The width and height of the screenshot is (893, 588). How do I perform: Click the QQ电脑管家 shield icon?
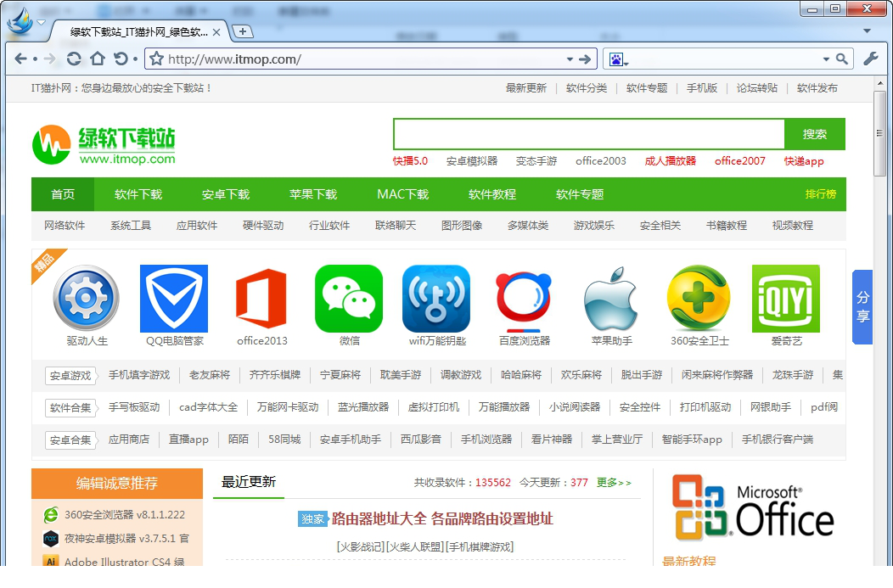(x=173, y=299)
